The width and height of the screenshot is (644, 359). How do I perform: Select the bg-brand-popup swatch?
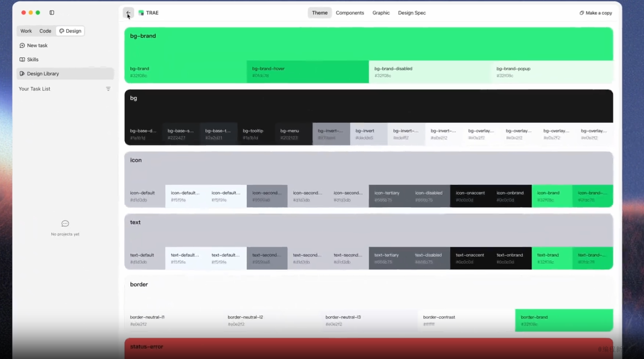point(552,72)
